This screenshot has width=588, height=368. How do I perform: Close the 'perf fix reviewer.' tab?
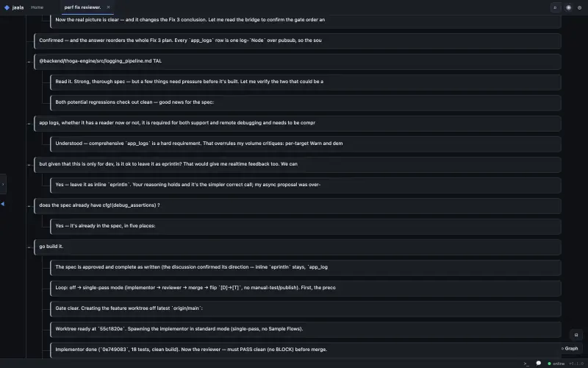tap(108, 7)
